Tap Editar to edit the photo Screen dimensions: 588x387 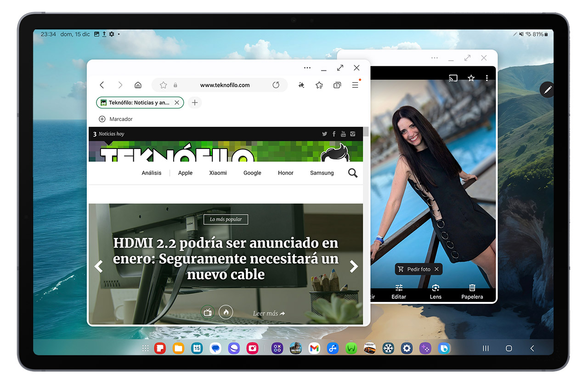(399, 291)
